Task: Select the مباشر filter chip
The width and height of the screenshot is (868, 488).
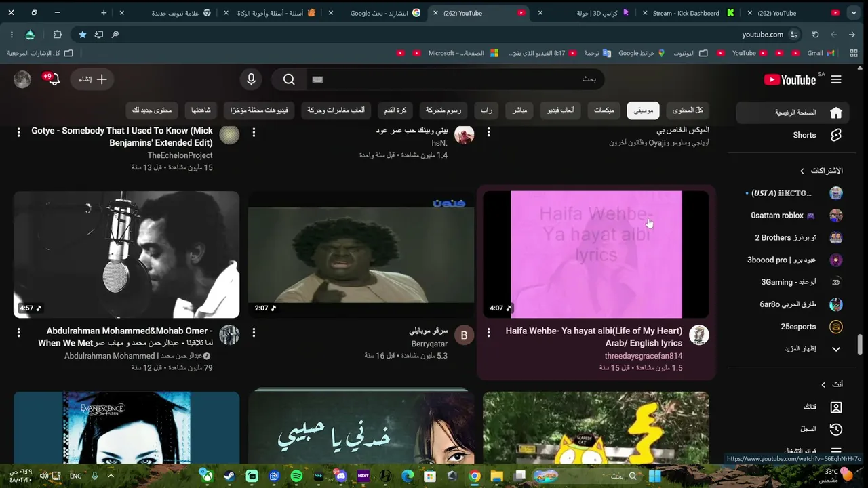Action: click(x=520, y=110)
